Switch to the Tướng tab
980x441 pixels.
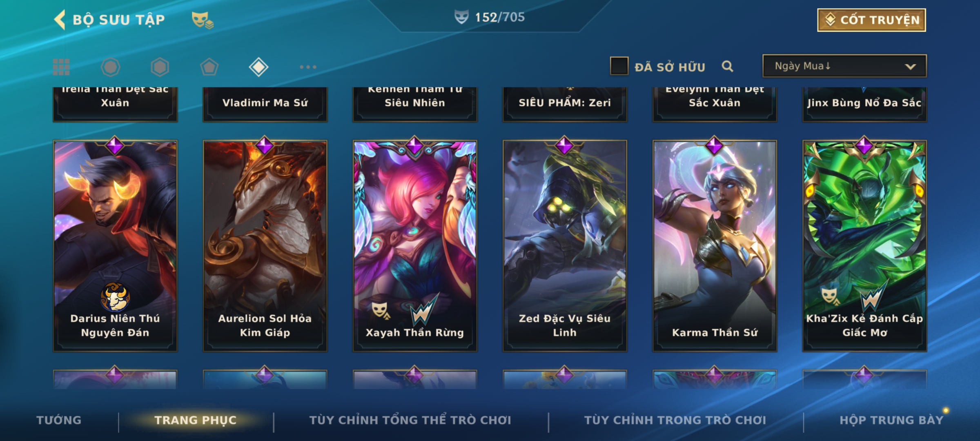59,420
